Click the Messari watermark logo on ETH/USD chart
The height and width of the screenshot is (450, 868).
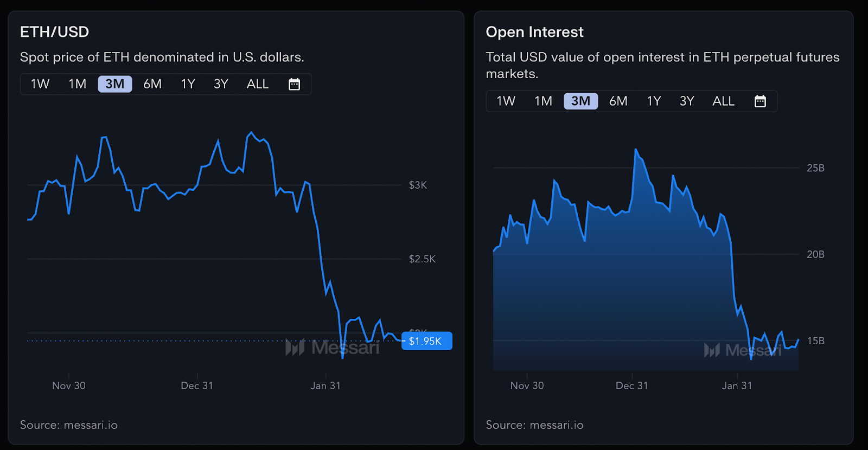tap(332, 348)
